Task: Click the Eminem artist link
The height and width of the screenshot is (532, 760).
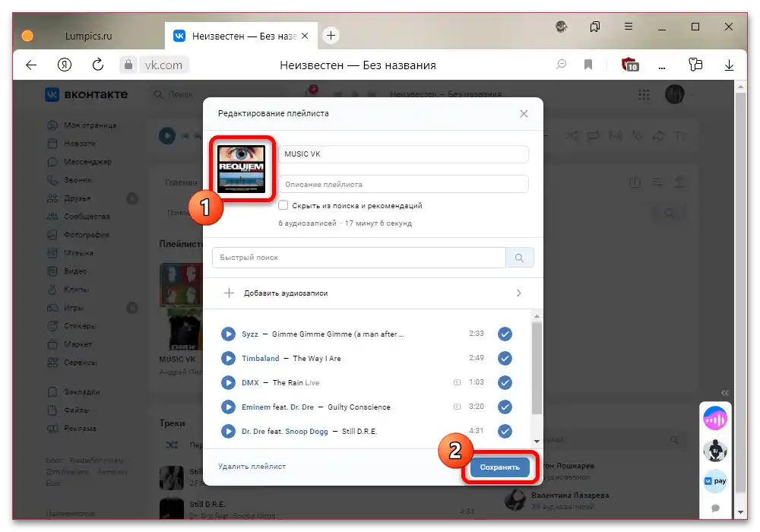Action: coord(256,407)
